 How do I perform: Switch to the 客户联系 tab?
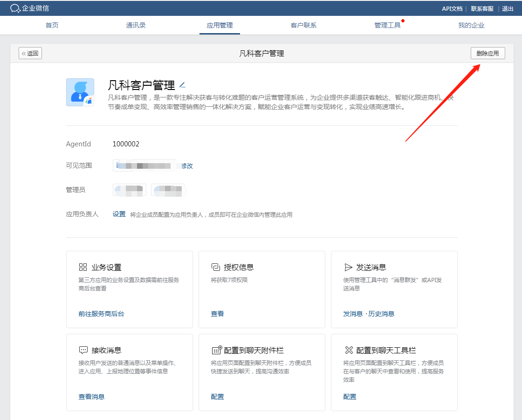coord(303,25)
